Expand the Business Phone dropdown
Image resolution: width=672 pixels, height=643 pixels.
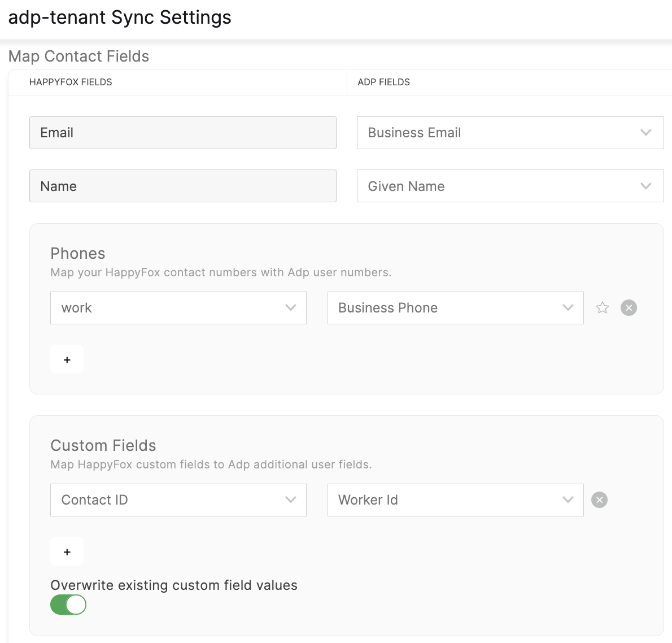coord(456,308)
